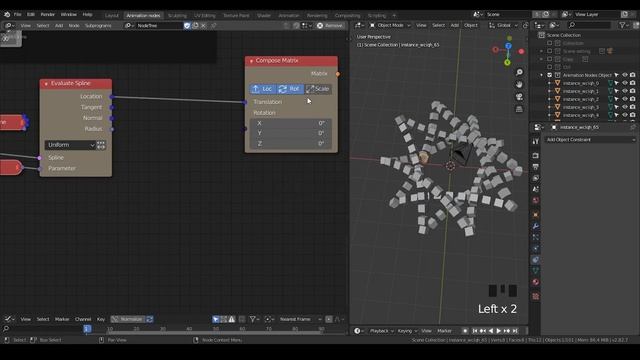Image resolution: width=640 pixels, height=360 pixels.
Task: Toggle fake user shield for NodeTree
Action: [187, 25]
